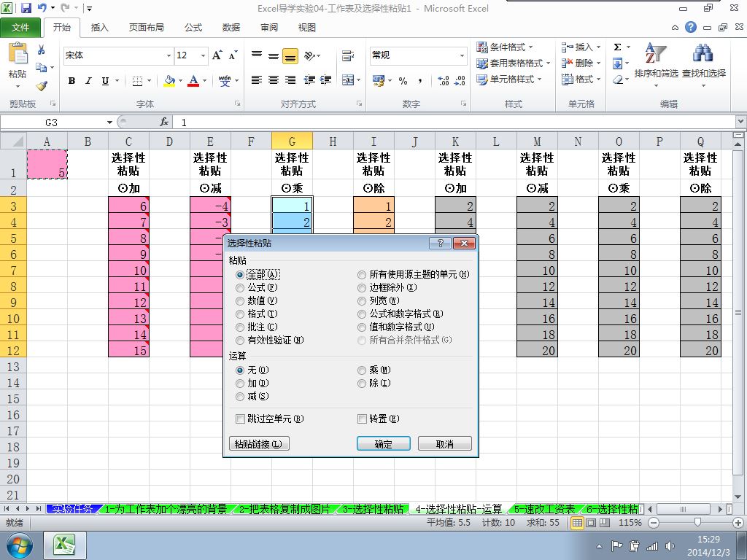The height and width of the screenshot is (560, 747).
Task: Open the number format 常规 dropdown
Action: [x=462, y=55]
